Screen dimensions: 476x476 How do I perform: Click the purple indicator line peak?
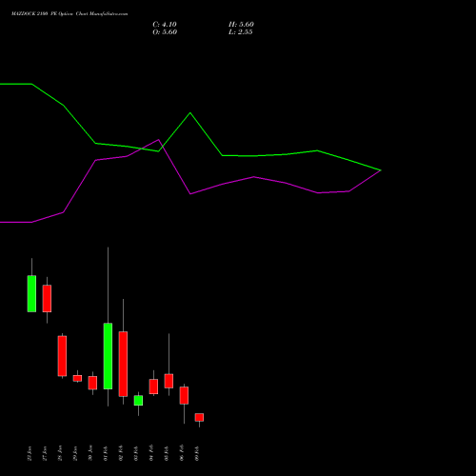(x=158, y=140)
